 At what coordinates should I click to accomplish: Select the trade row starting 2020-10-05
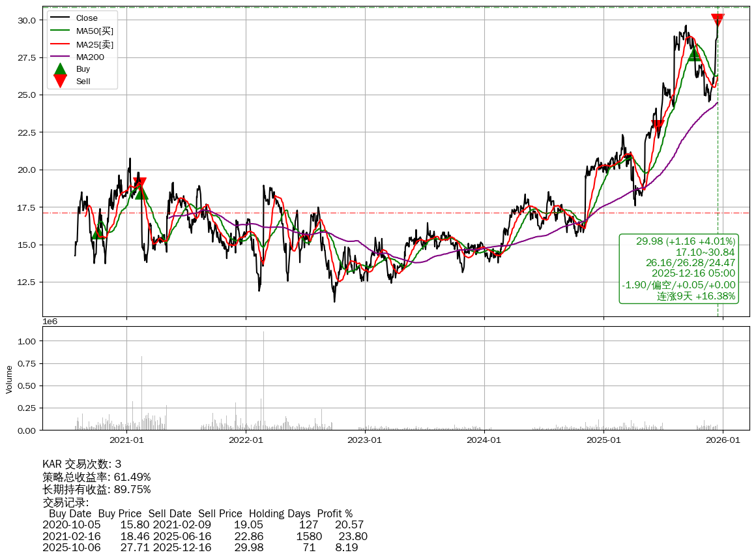(x=203, y=524)
